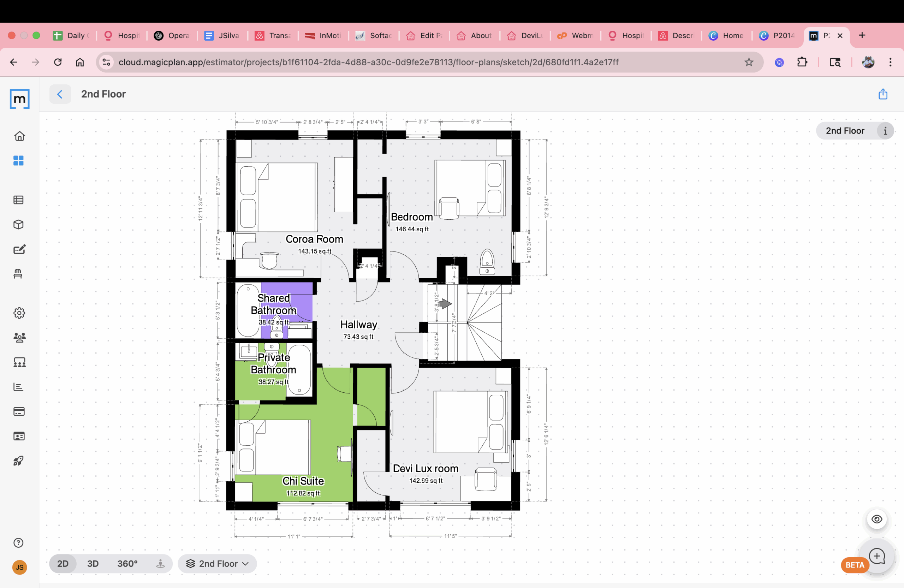904x588 pixels.
Task: Click the rocket icon in sidebar
Action: (19, 461)
